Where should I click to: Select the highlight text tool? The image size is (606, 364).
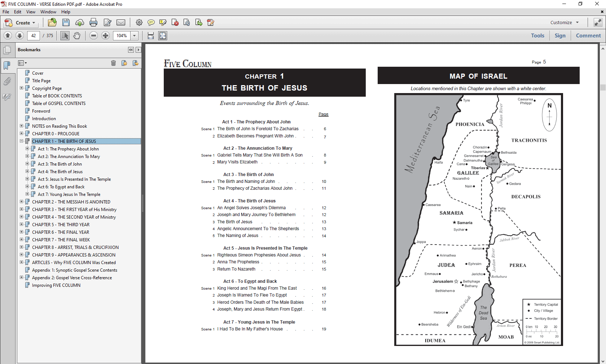click(163, 22)
